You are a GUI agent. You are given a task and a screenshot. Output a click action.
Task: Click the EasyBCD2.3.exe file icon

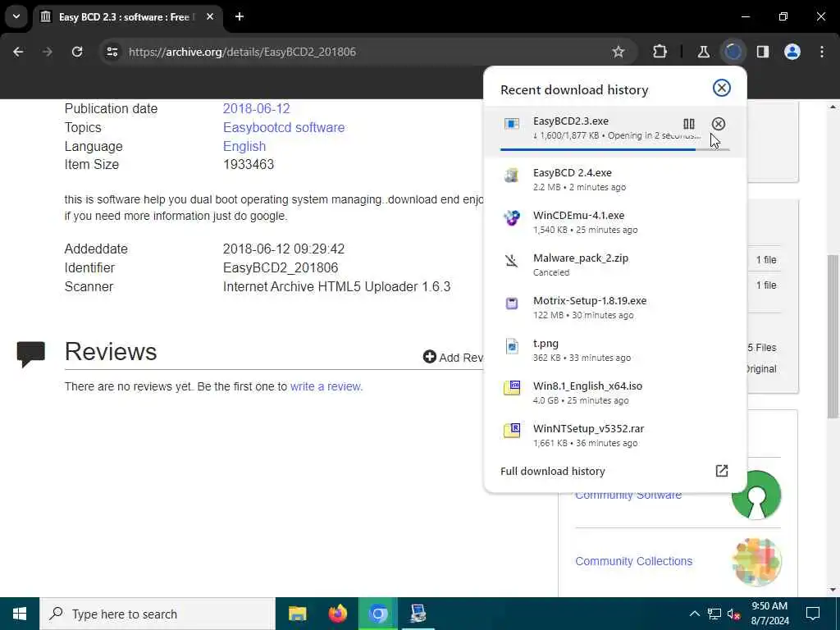[512, 124]
